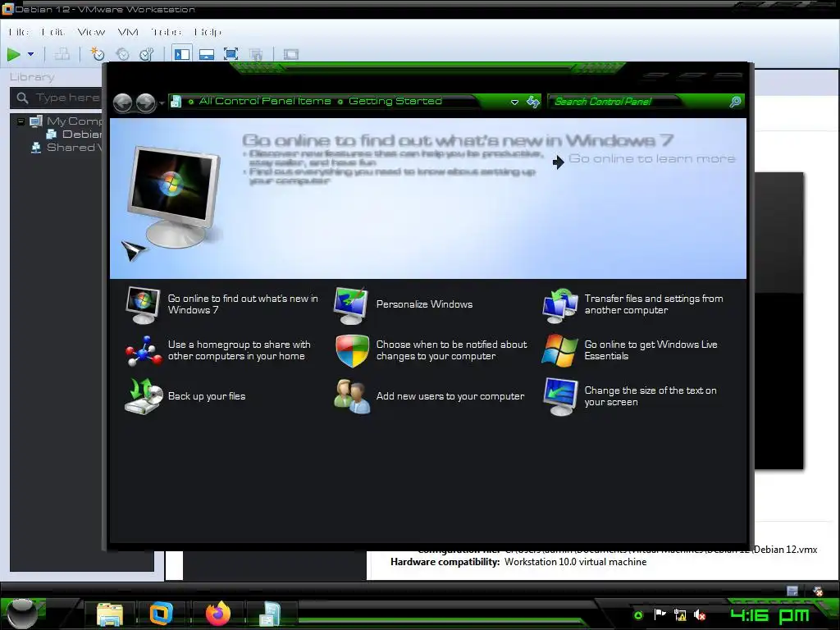Open File Explorer from the taskbar
The width and height of the screenshot is (840, 630).
(x=110, y=614)
